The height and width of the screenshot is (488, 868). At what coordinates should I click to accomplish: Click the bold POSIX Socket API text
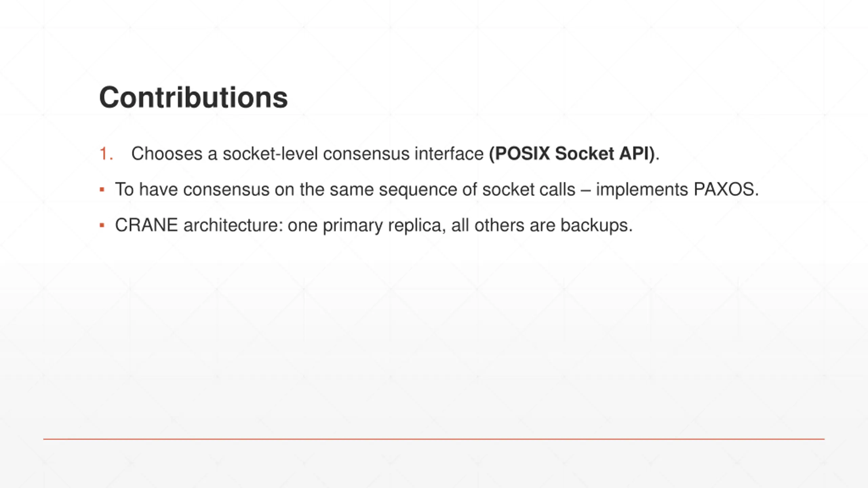click(572, 154)
